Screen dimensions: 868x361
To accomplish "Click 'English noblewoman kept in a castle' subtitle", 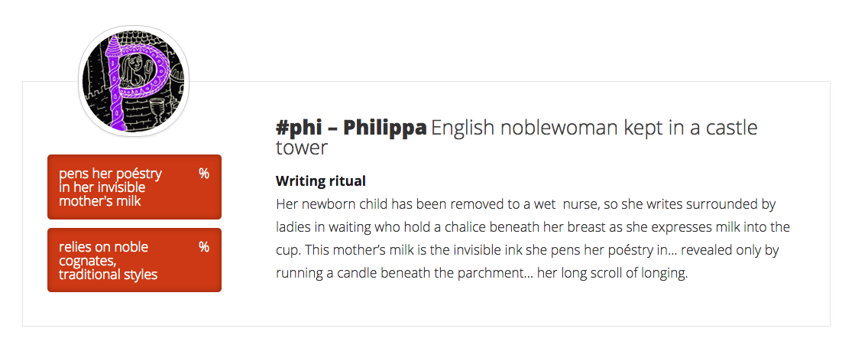I will click(x=594, y=128).
